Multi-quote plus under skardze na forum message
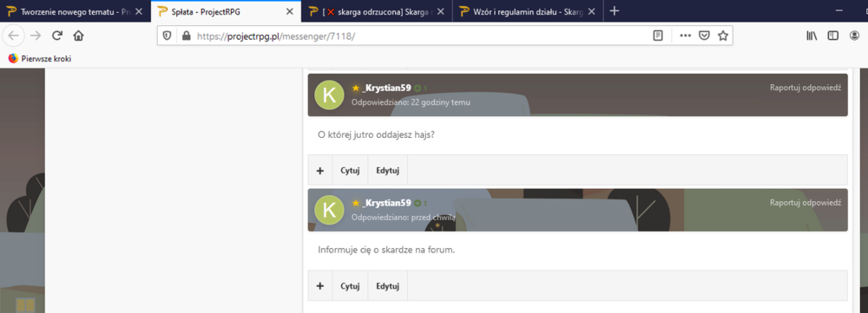Image resolution: width=868 pixels, height=313 pixels. point(320,286)
